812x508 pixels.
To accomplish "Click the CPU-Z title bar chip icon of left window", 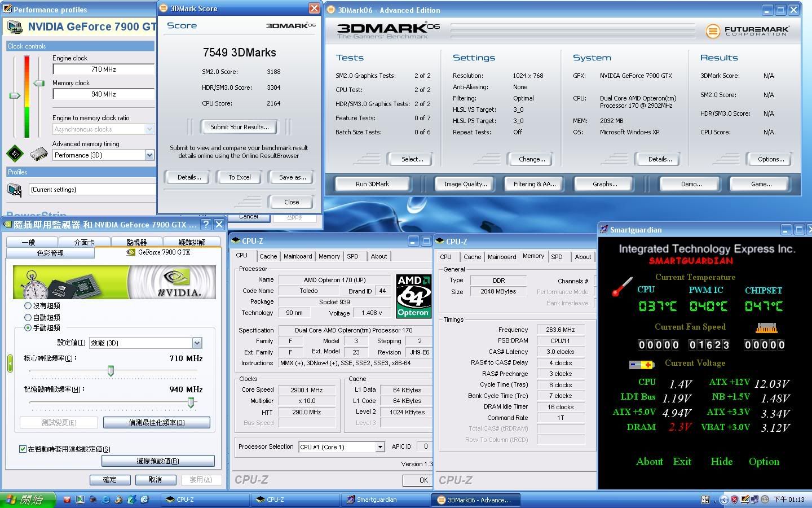I will click(236, 240).
